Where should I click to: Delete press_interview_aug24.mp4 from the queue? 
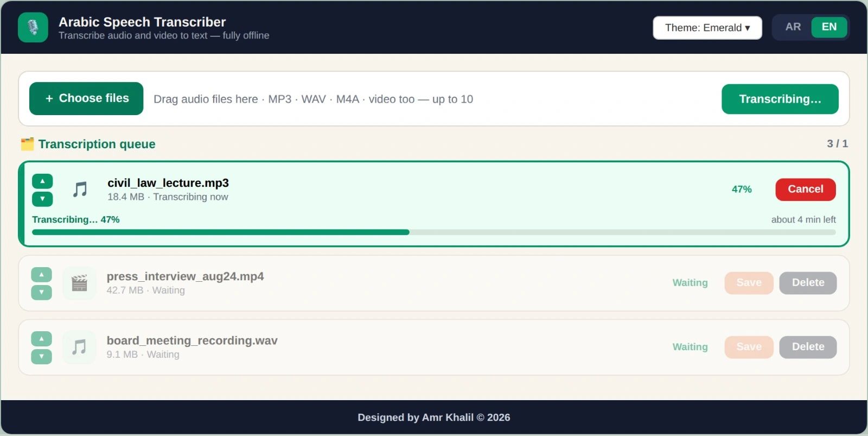point(808,283)
